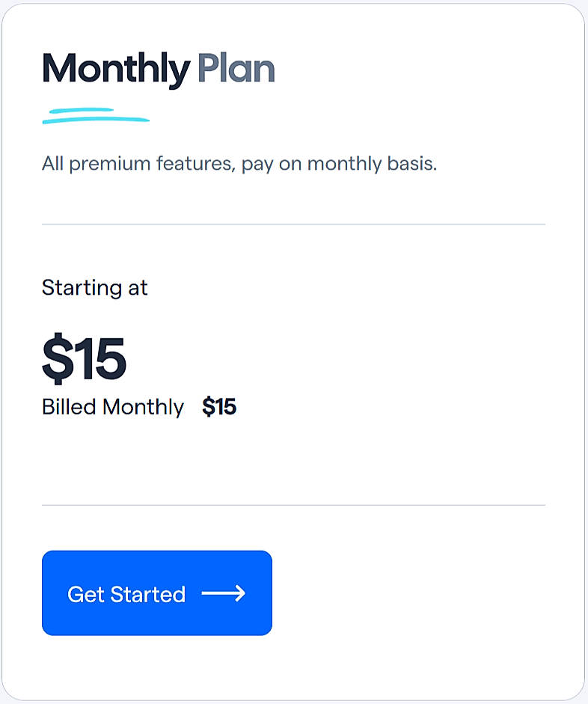Select the word "Monthly" in the heading
Viewport: 588px width, 704px height.
tap(116, 69)
